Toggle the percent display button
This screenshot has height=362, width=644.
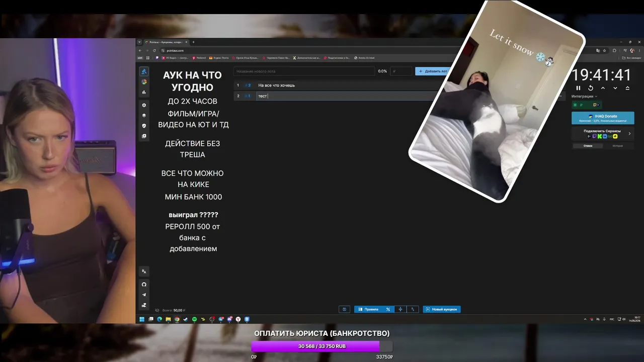pos(388,309)
